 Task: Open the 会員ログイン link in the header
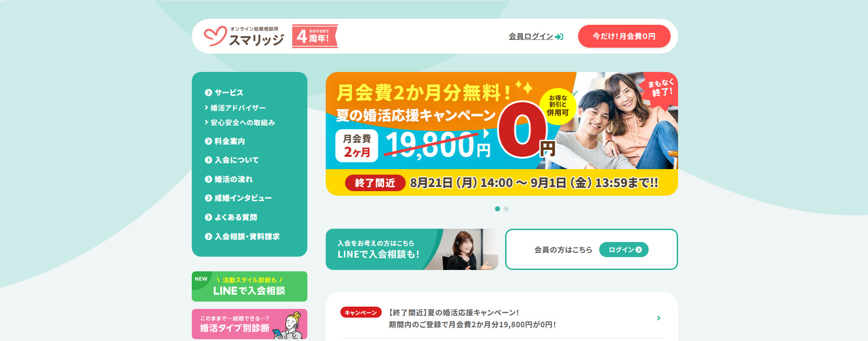pyautogui.click(x=531, y=36)
